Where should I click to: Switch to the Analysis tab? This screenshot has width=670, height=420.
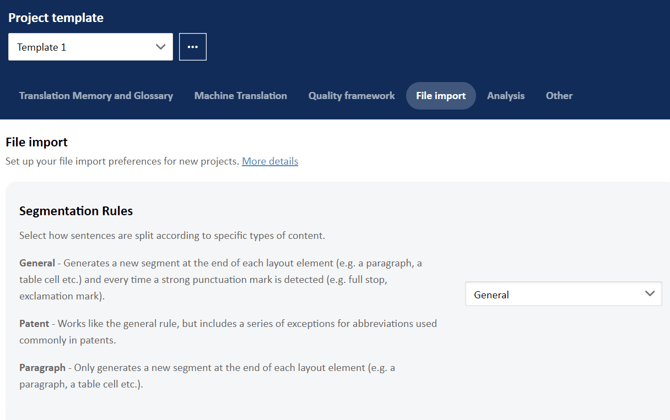click(x=505, y=96)
